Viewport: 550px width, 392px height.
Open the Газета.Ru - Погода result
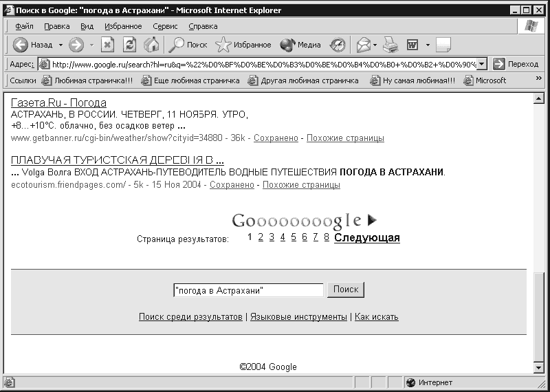click(x=58, y=103)
